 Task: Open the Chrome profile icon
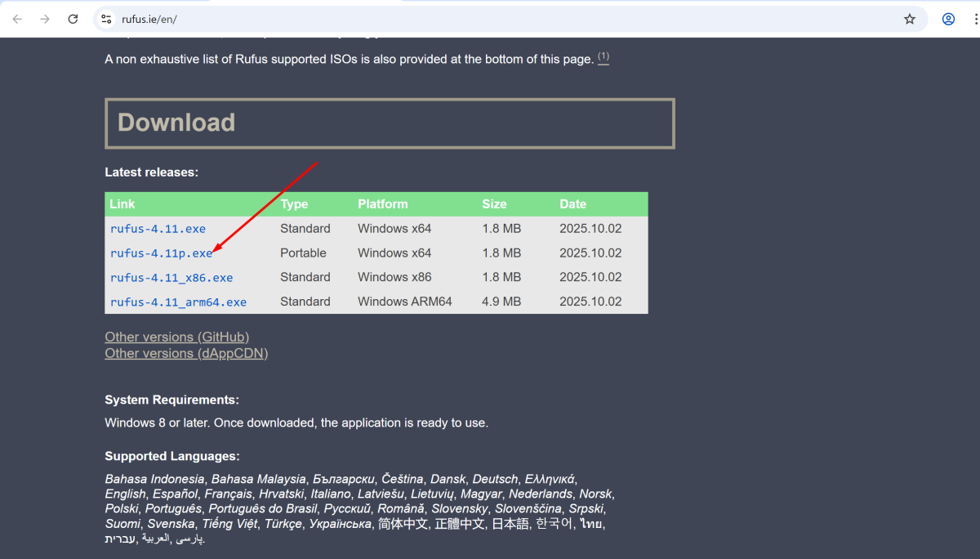tap(948, 19)
